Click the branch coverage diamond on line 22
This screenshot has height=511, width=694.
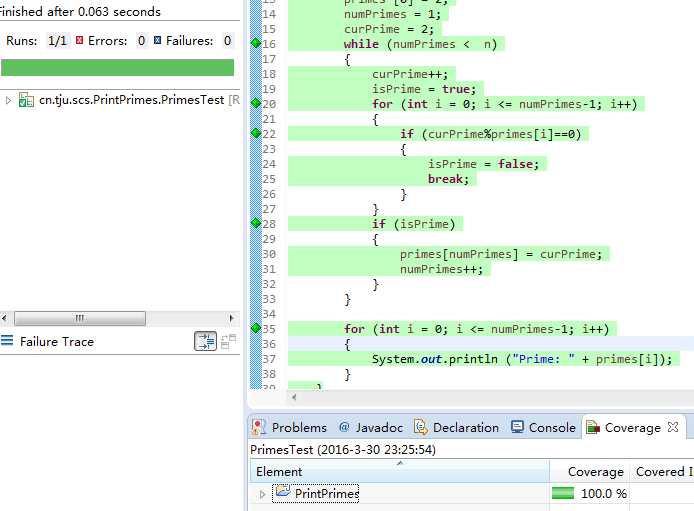[256, 133]
